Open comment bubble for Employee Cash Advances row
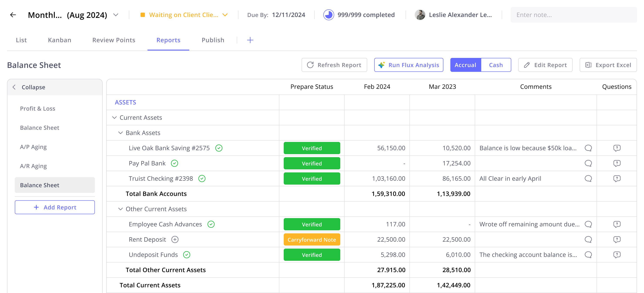This screenshot has height=293, width=644. pos(588,224)
